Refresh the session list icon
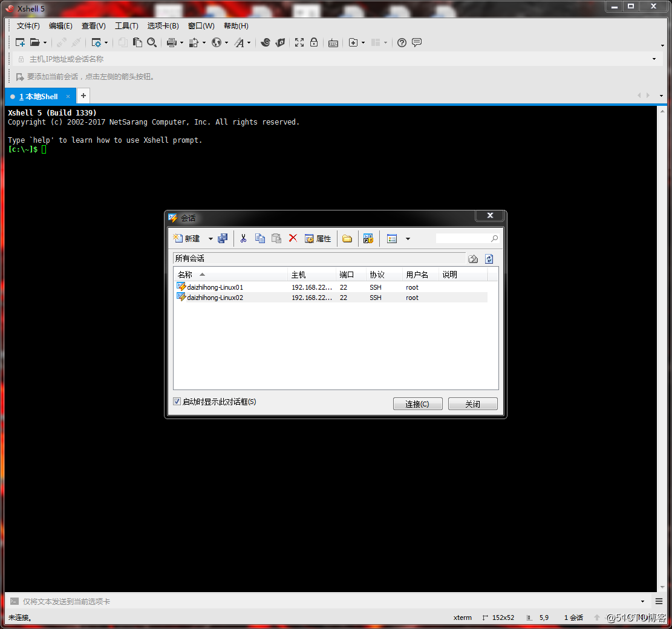672x629 pixels. click(x=489, y=259)
